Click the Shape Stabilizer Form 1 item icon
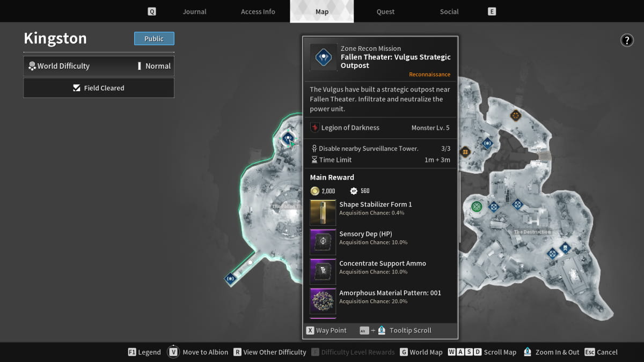 [323, 212]
